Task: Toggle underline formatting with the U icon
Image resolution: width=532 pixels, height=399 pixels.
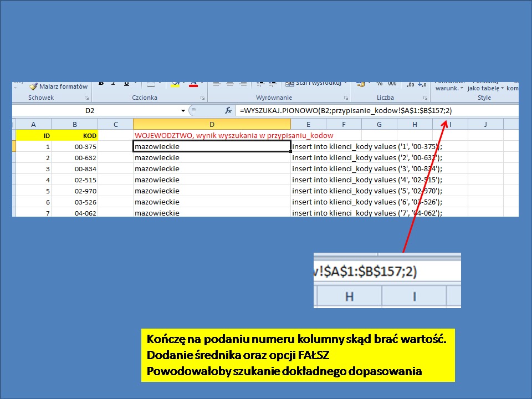Action: tap(126, 82)
